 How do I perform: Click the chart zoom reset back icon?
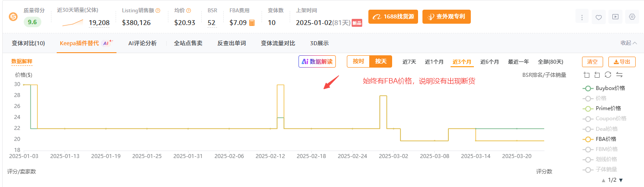click(x=597, y=75)
